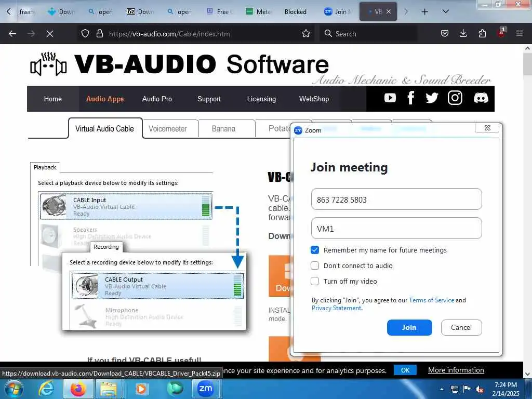Image resolution: width=532 pixels, height=399 pixels.
Task: Open the WebShop menu
Action: tap(314, 99)
